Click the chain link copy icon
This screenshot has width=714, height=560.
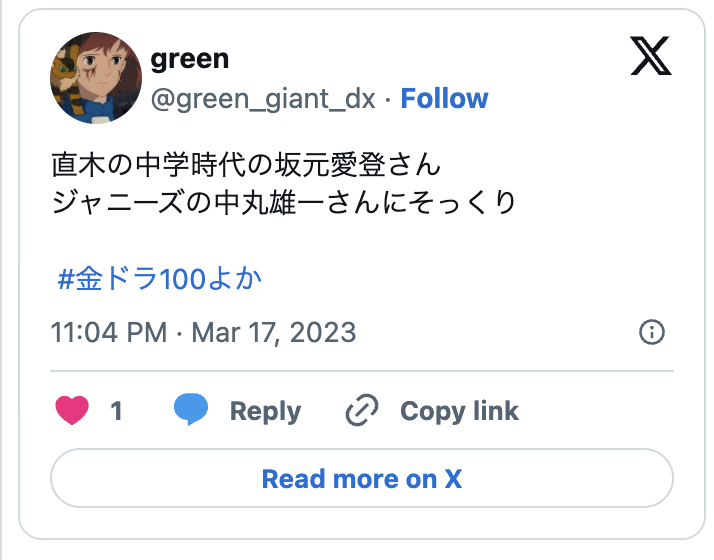362,410
